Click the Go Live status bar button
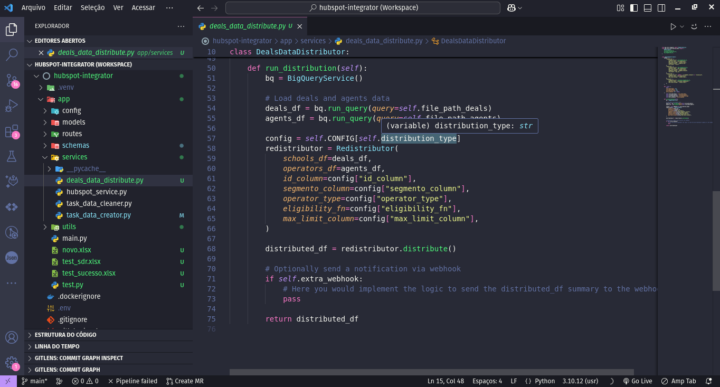 [x=637, y=381]
